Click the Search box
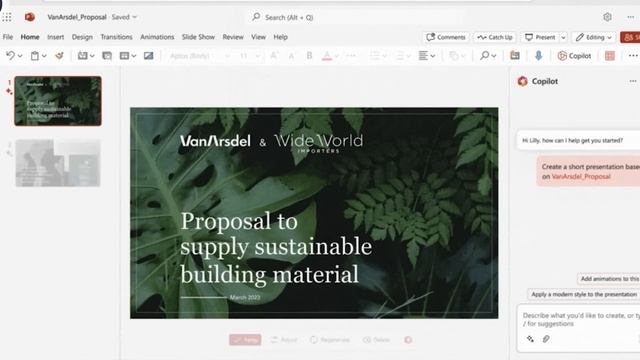The height and width of the screenshot is (360, 640). tap(355, 17)
